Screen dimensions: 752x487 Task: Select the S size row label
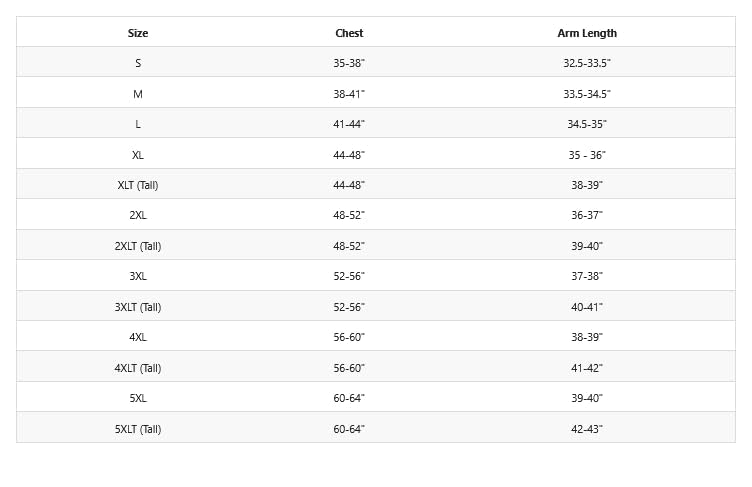(138, 63)
